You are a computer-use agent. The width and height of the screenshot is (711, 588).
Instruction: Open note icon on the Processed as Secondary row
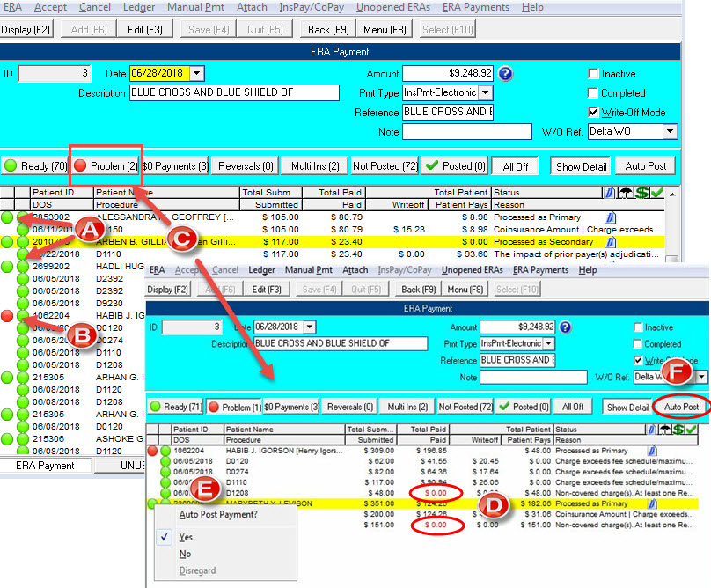[x=611, y=242]
